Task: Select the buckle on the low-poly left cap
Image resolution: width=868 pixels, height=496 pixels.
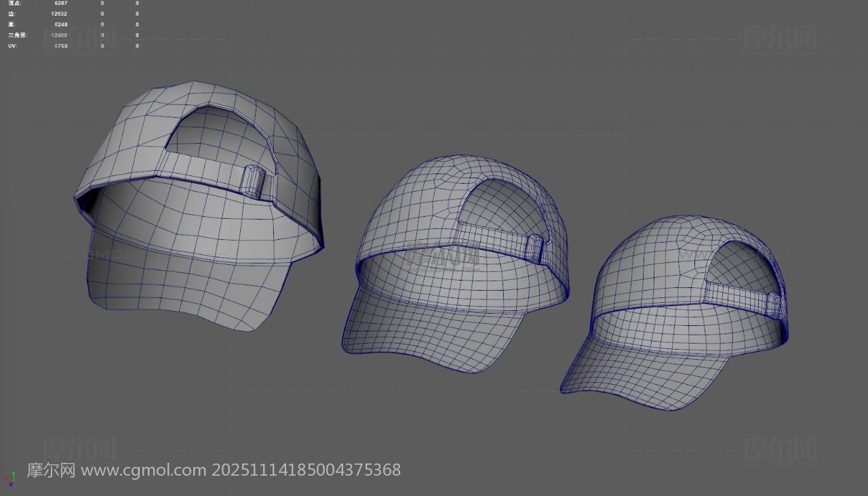Action: point(254,182)
